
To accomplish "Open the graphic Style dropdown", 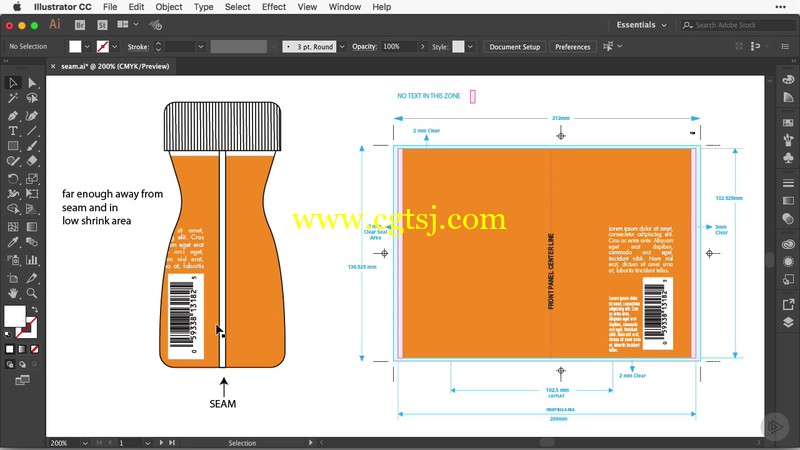I will click(x=470, y=46).
